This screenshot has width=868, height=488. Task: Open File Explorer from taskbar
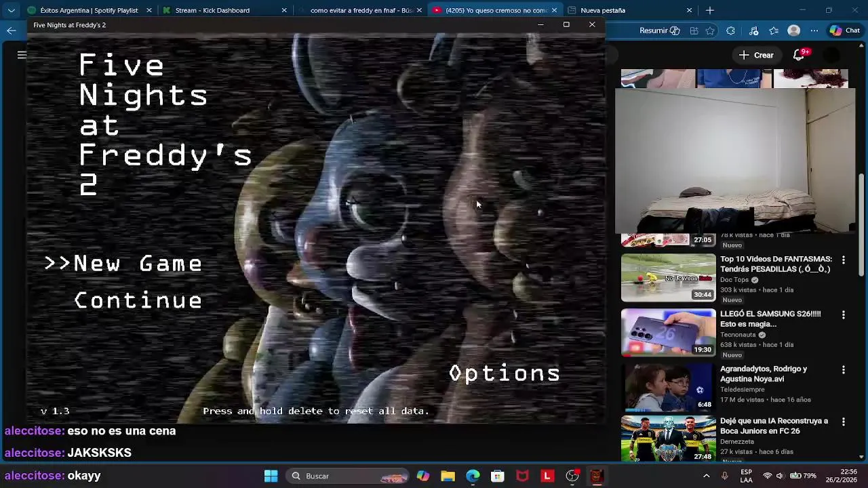(448, 476)
